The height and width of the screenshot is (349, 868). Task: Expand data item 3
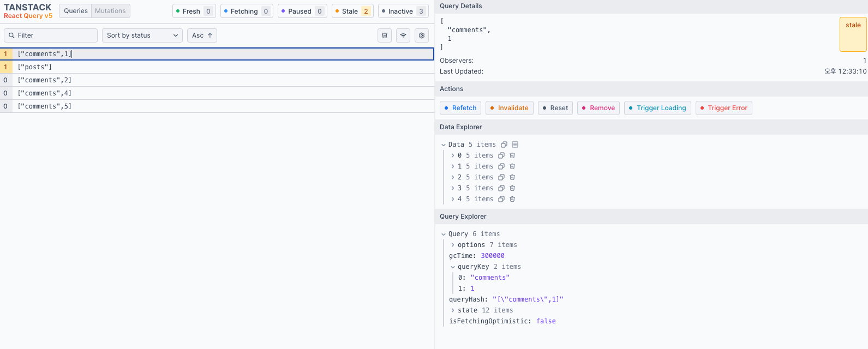point(453,188)
